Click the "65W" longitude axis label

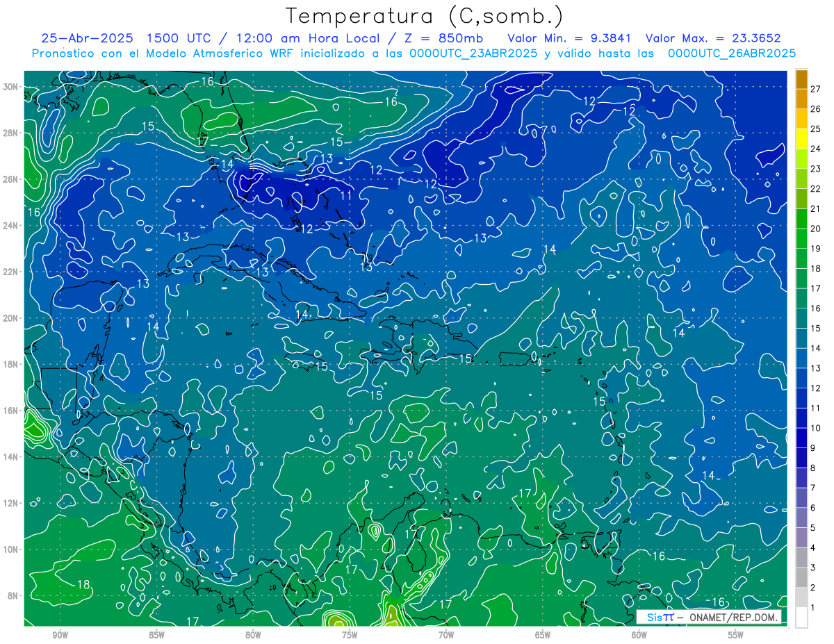[x=543, y=636]
